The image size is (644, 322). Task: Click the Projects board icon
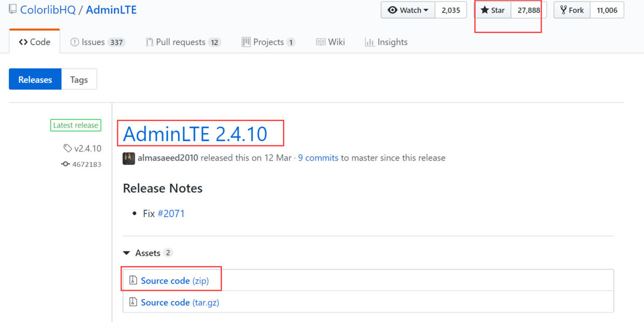pos(246,42)
